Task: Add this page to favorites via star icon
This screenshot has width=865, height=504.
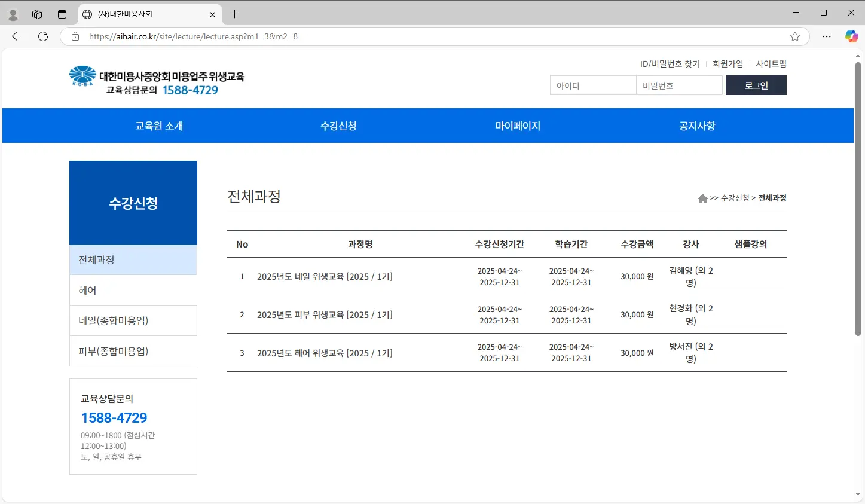Action: point(795,36)
